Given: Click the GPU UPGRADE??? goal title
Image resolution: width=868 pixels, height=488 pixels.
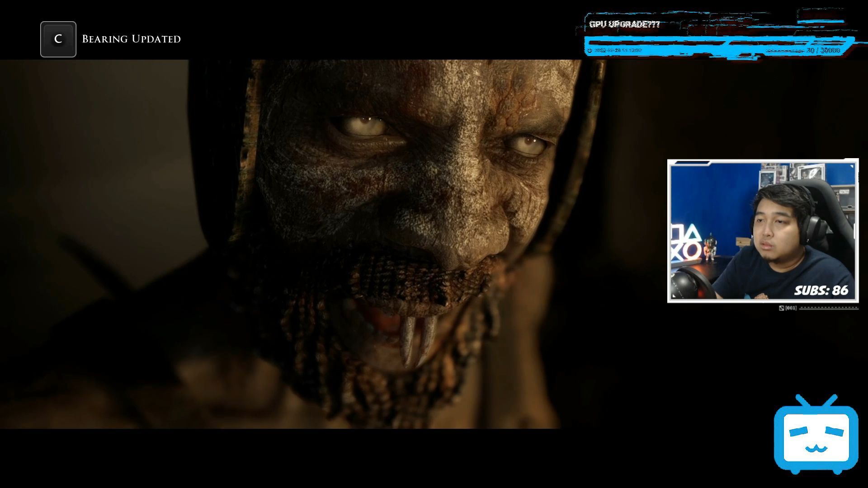Looking at the screenshot, I should coord(625,24).
